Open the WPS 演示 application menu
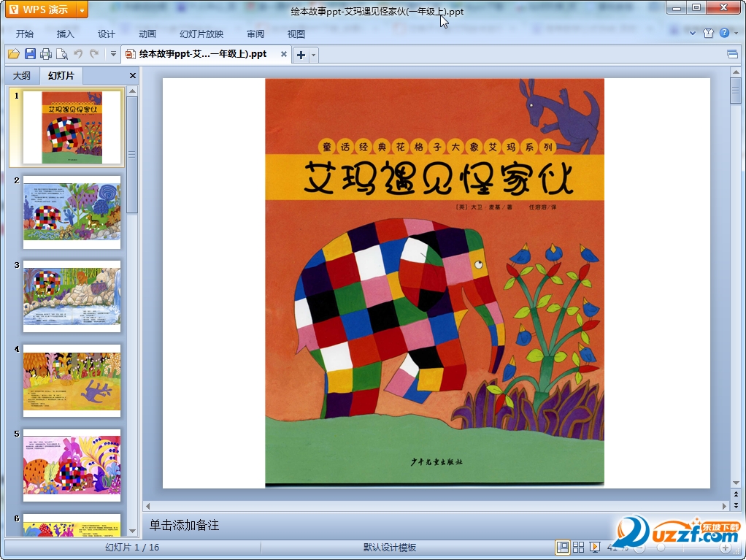 click(x=41, y=9)
